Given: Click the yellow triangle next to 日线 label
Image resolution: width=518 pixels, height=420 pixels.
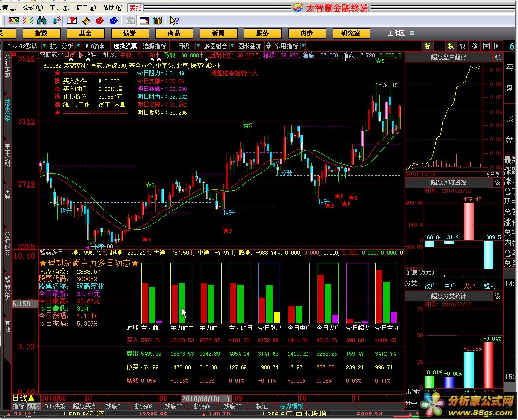Looking at the screenshot, I should [x=31, y=398].
